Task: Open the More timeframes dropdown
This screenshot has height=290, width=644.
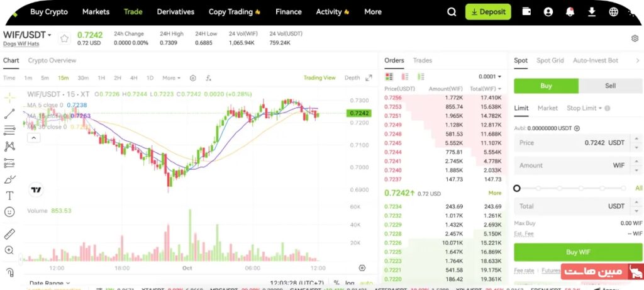Action: 171,78
